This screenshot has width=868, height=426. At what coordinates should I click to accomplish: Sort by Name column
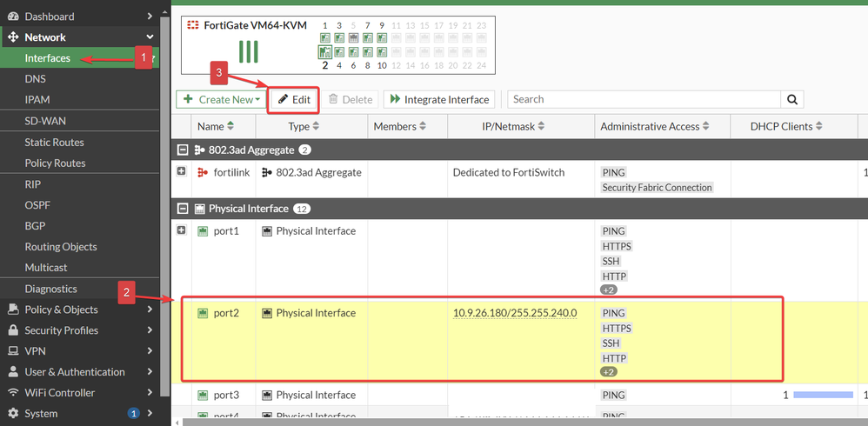coord(216,127)
